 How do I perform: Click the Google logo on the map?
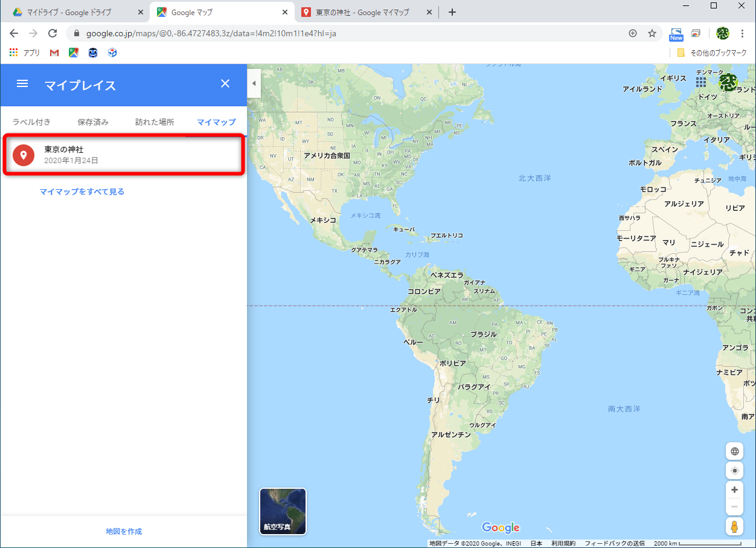click(x=501, y=527)
